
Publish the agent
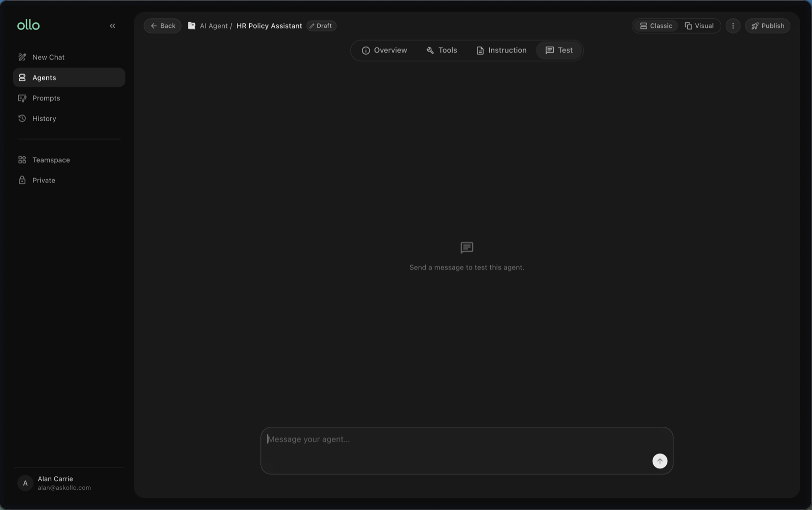(767, 26)
